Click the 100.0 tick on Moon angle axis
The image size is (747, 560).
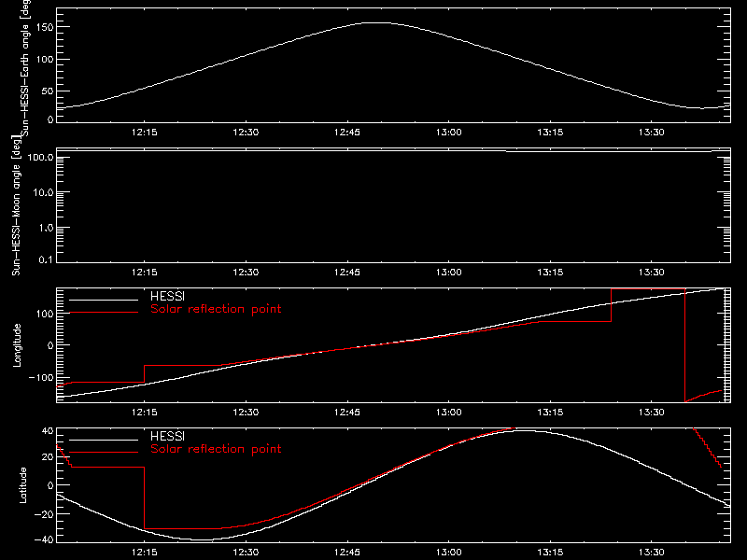[40, 157]
